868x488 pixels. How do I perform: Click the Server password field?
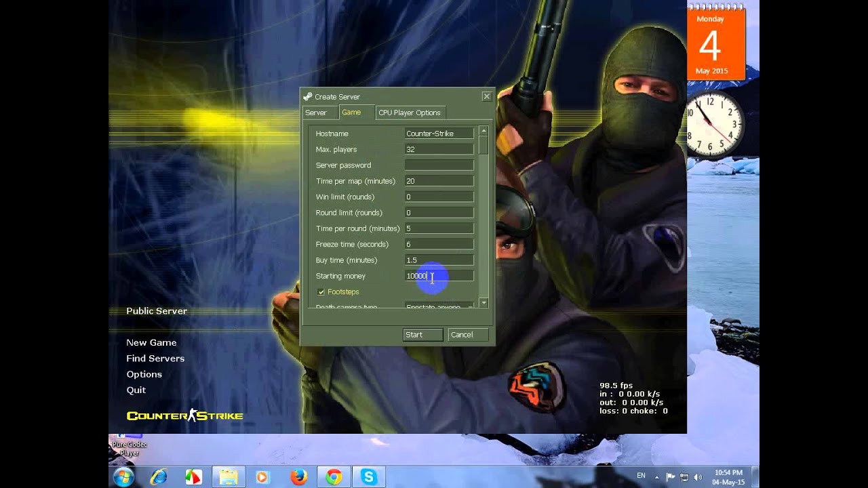[x=439, y=165]
